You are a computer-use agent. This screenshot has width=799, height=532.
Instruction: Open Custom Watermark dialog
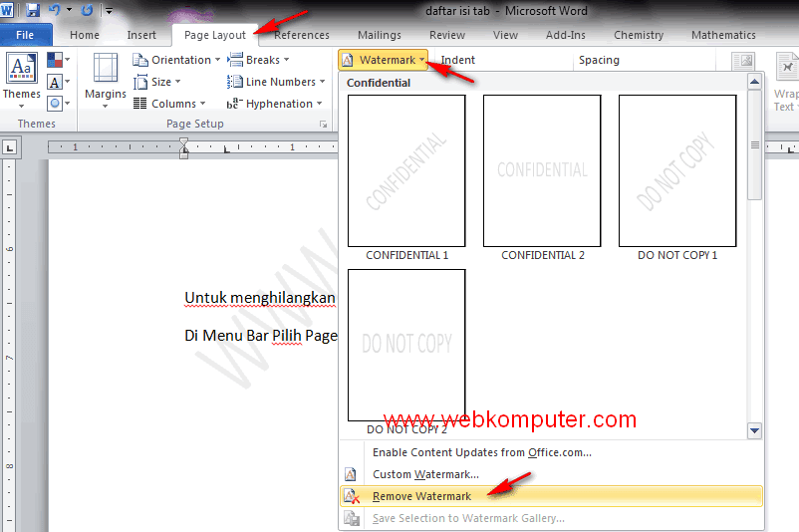pos(551,474)
